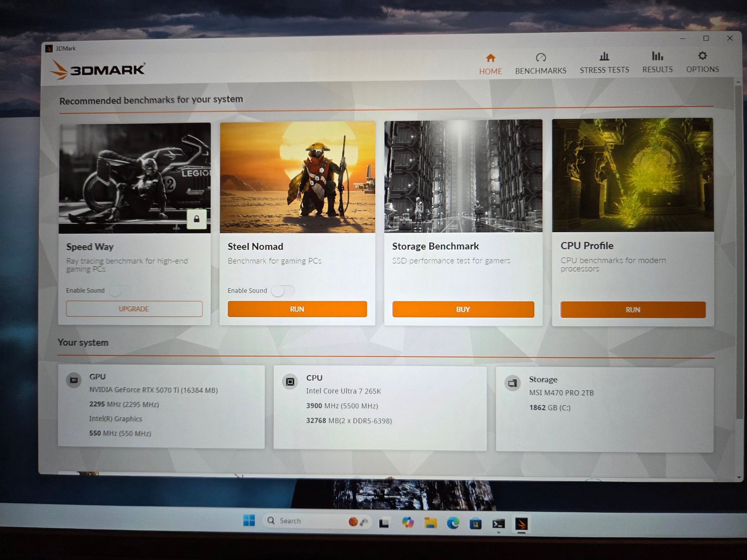Open the Windows Start menu
This screenshot has width=747, height=560.
[249, 520]
